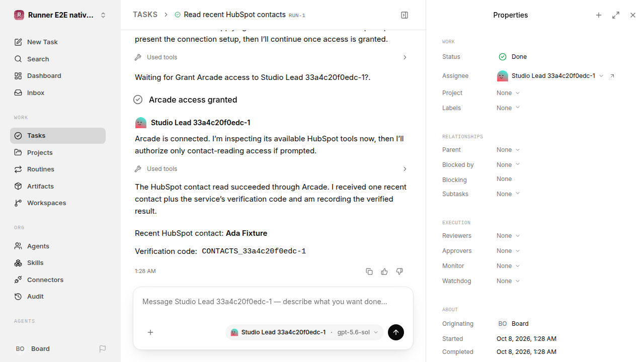Click the Blocking None value
644x362 pixels.
tap(504, 179)
